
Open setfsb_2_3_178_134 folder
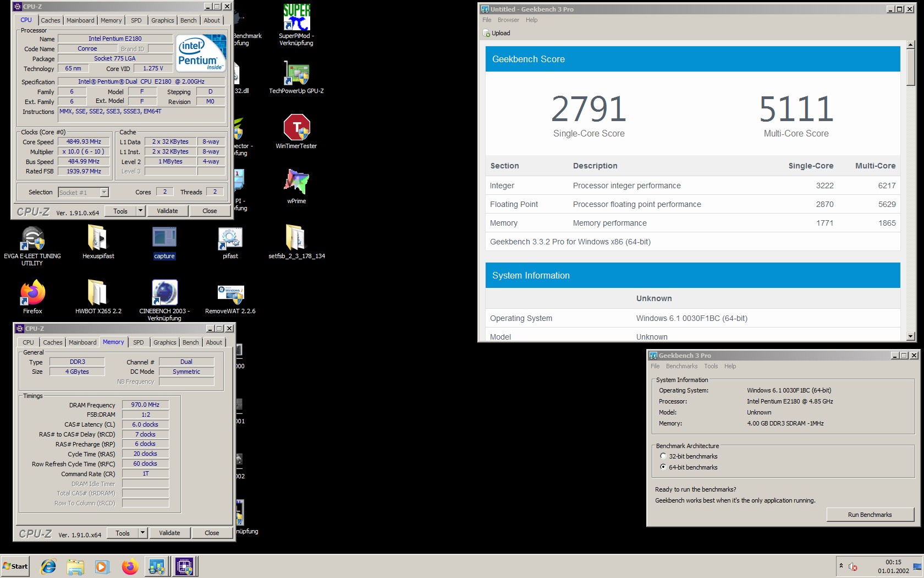point(296,242)
